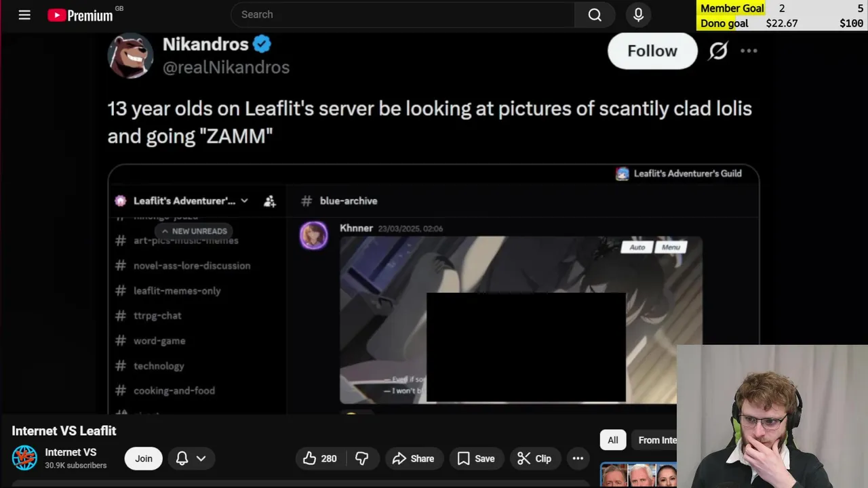The height and width of the screenshot is (488, 868).
Task: Open Internet VS channel avatar
Action: [x=25, y=458]
